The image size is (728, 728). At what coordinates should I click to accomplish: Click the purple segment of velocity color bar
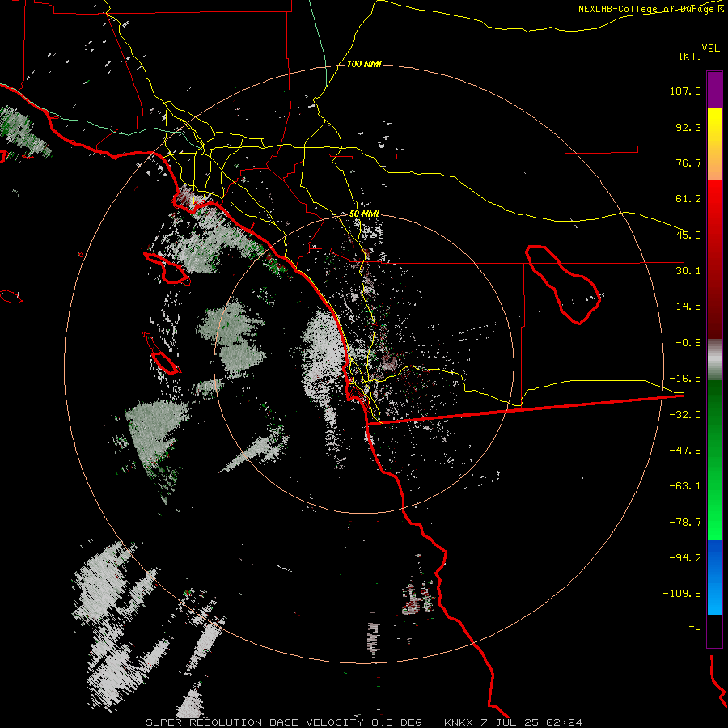(714, 91)
